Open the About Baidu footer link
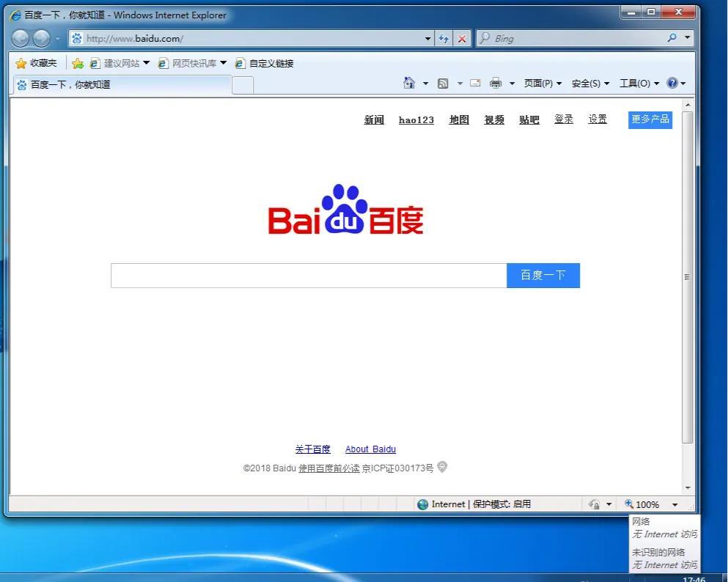Screen dimensions: 728x582 point(370,449)
